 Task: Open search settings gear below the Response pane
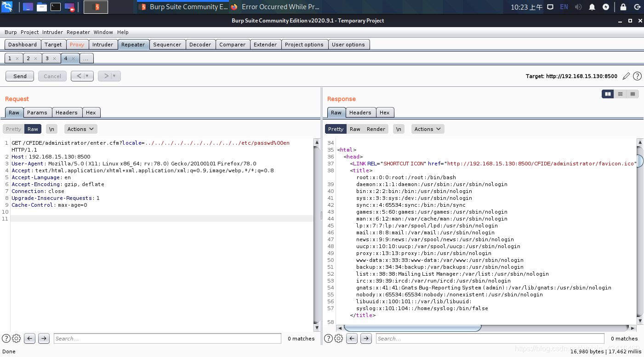click(x=338, y=339)
